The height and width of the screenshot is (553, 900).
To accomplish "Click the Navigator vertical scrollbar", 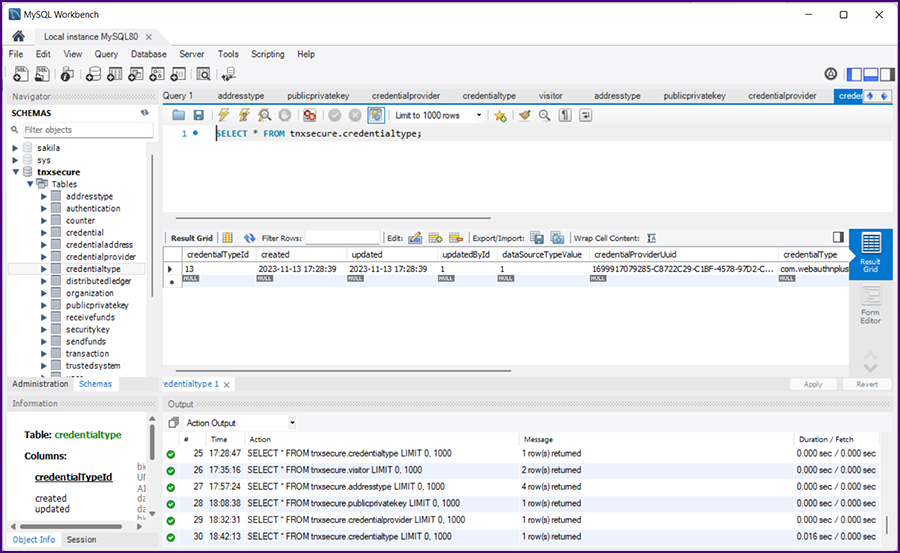I will [152, 225].
